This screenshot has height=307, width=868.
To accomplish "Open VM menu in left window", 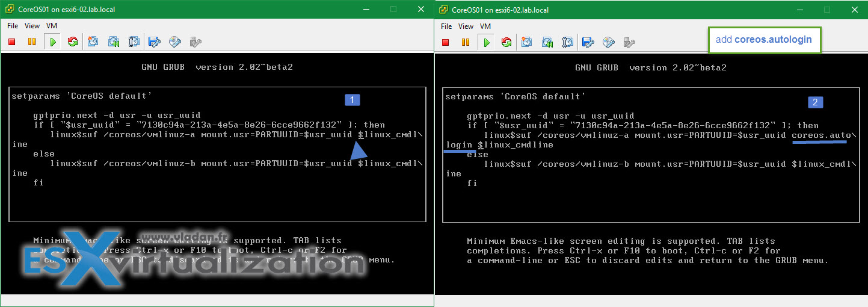I will [x=52, y=26].
